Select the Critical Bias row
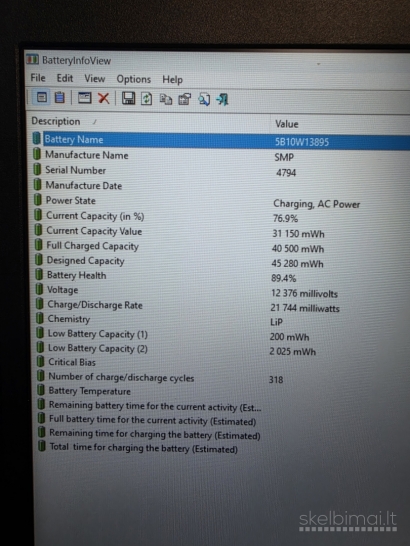The width and height of the screenshot is (410, 546). pos(221,363)
